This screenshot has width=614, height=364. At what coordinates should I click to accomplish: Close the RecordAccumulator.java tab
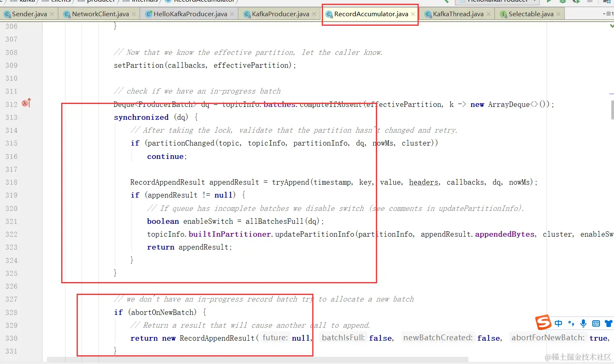click(413, 14)
